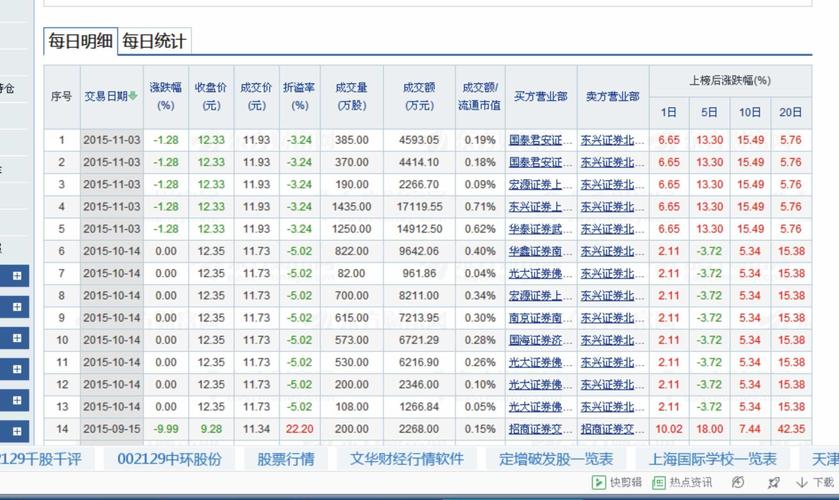The width and height of the screenshot is (839, 500).
Task: Open the 快剪辑 tool in status bar
Action: (x=617, y=482)
